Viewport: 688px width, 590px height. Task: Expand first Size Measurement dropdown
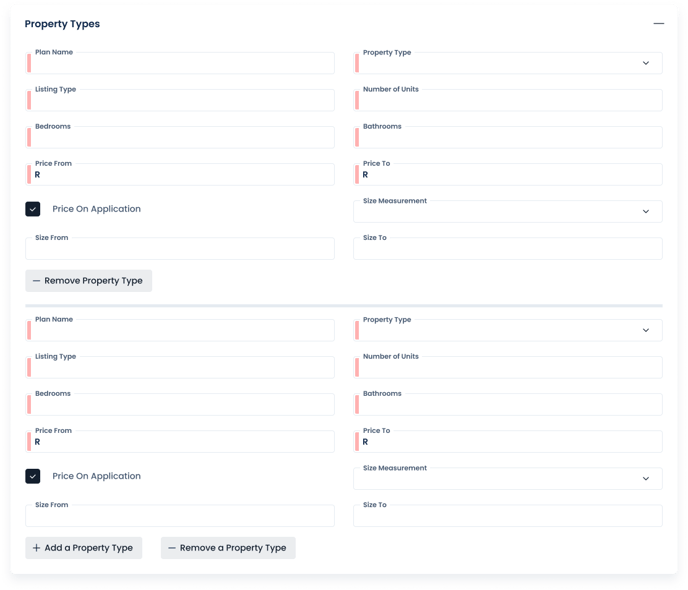click(x=507, y=212)
